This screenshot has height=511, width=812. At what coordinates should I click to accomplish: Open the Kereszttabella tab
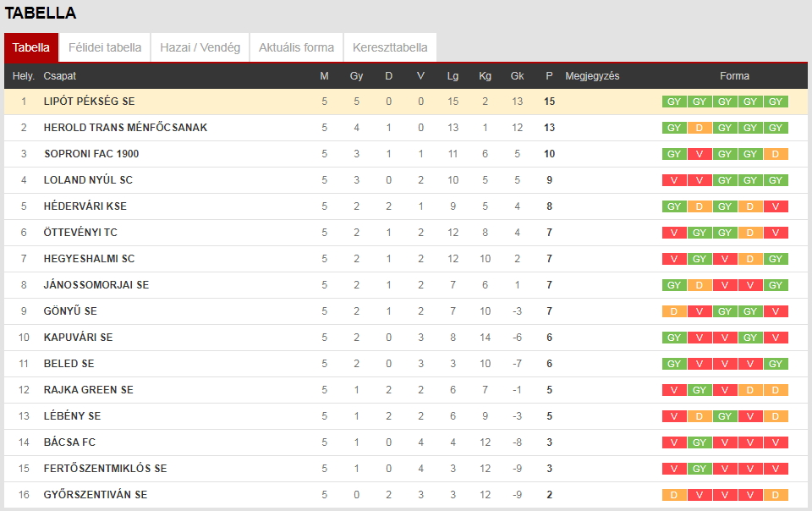coord(390,47)
